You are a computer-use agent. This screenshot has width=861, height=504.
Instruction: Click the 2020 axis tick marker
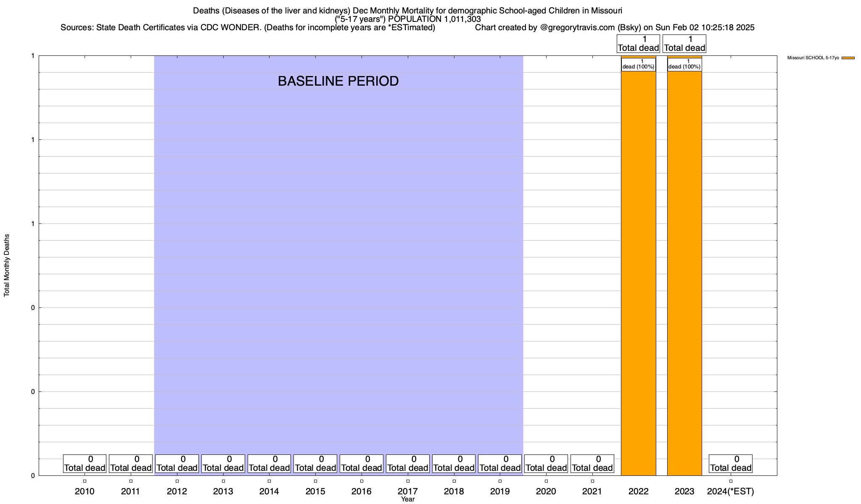click(546, 481)
